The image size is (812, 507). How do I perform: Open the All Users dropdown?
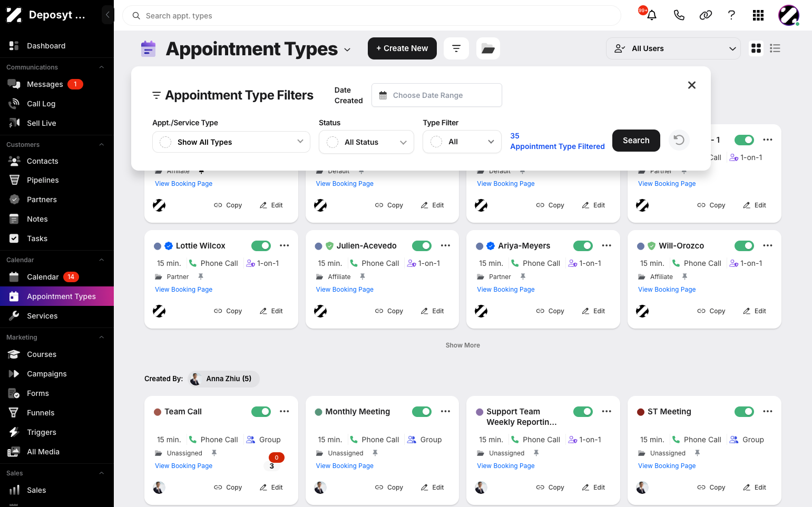[x=673, y=48]
